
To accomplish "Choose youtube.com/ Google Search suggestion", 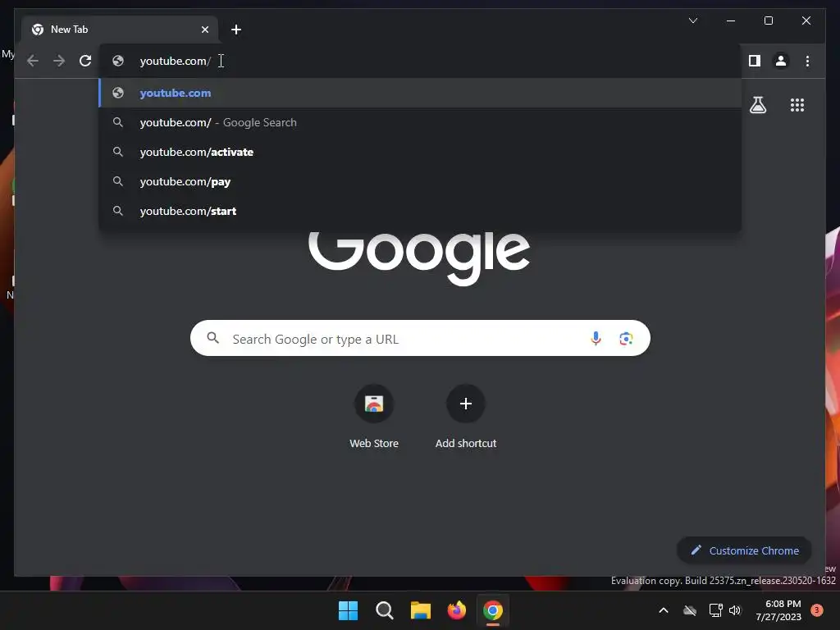I will (420, 123).
